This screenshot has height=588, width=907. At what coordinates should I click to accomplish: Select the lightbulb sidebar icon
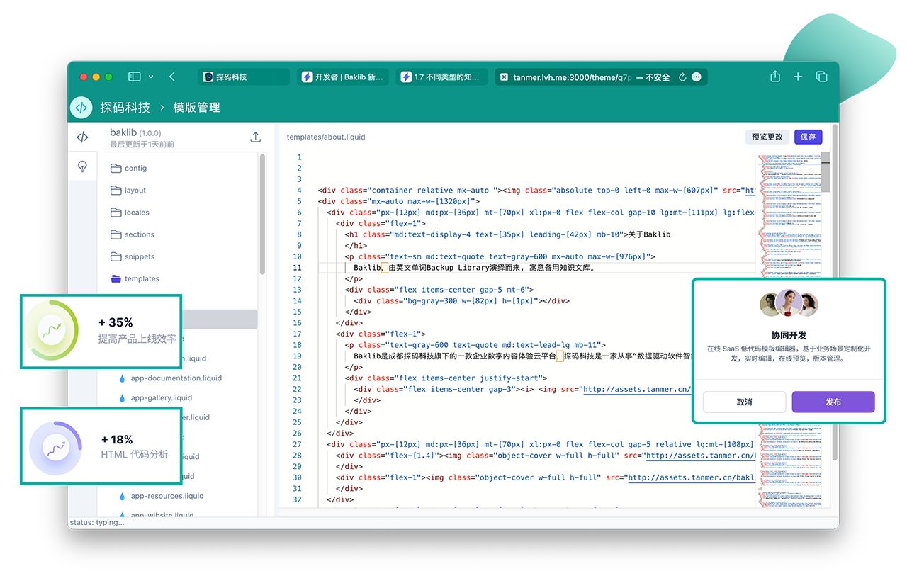tap(82, 166)
